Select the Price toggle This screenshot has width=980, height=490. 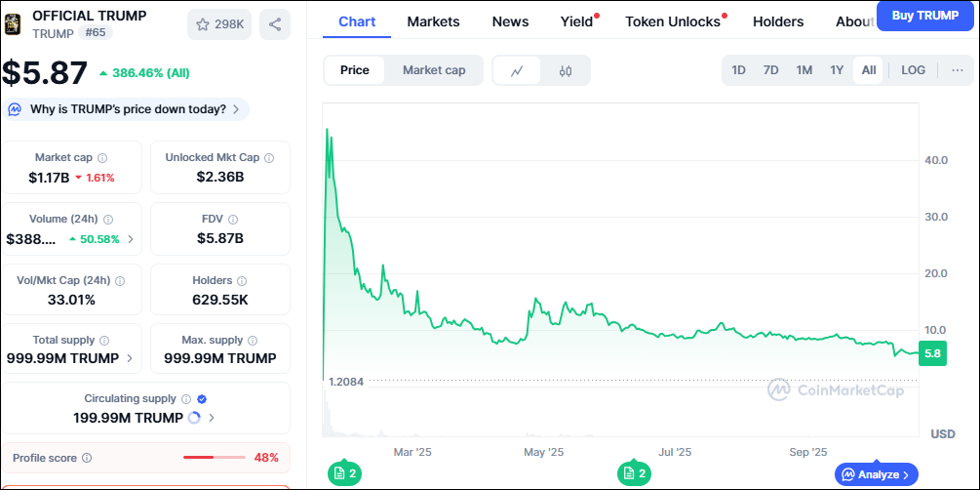(354, 70)
